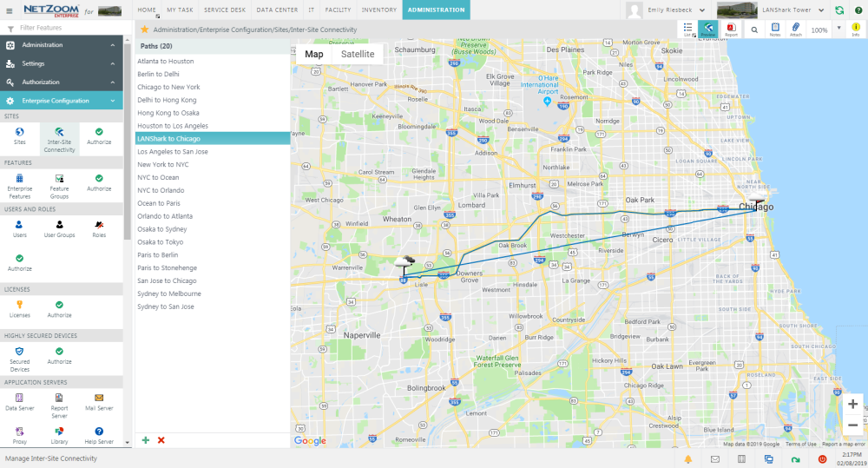
Task: Open the zoom percentage dropdown arrow
Action: pyautogui.click(x=839, y=28)
